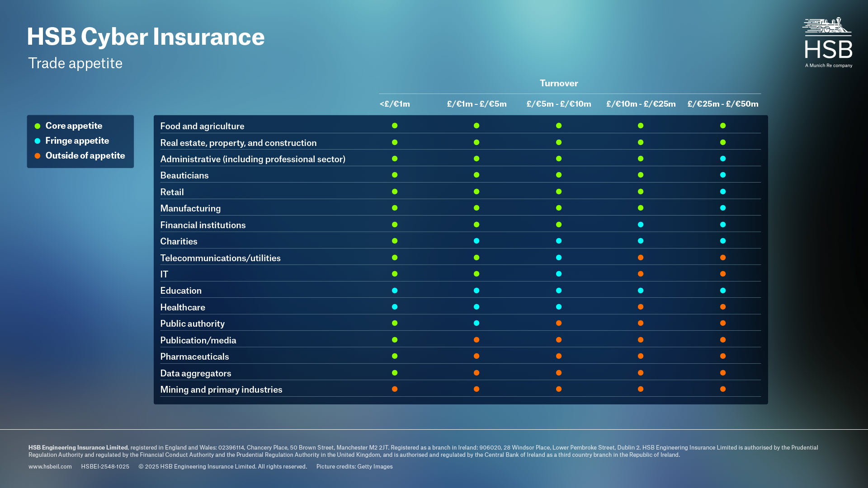Click Public authority dot in £/€5m - £/€10m column
The height and width of the screenshot is (488, 868).
(x=559, y=323)
